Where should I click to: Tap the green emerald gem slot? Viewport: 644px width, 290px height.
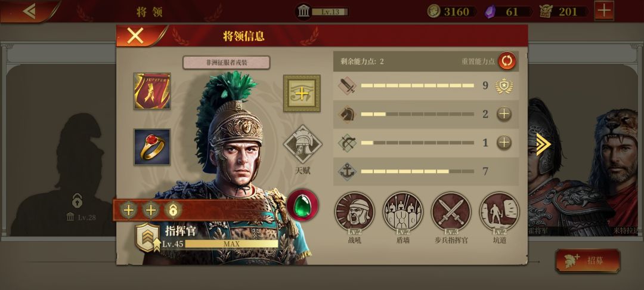pyautogui.click(x=303, y=205)
